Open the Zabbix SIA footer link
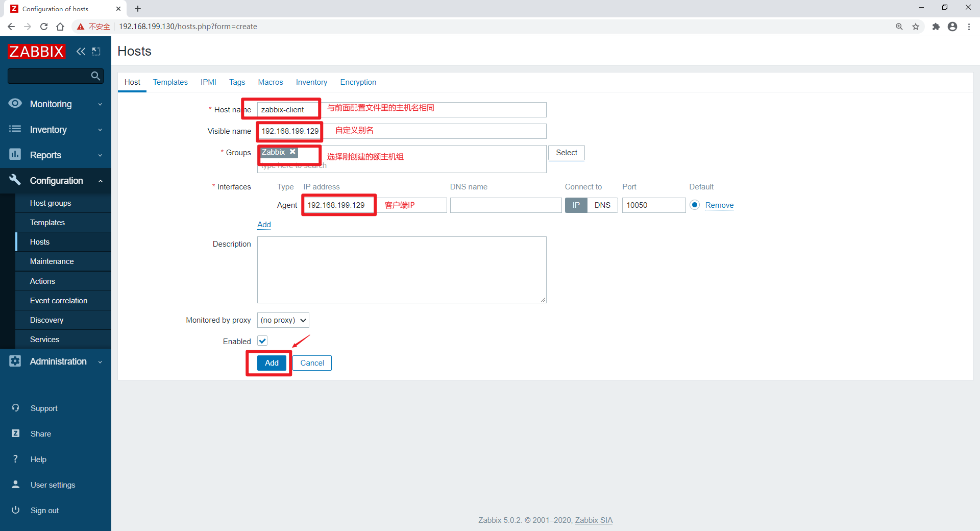 point(594,520)
